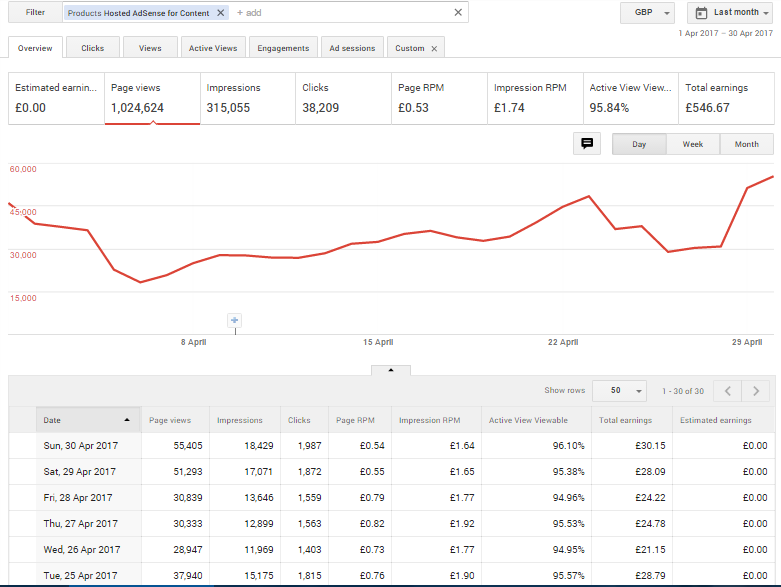
Task: Switch the chart to Day granularity
Action: coord(639,144)
